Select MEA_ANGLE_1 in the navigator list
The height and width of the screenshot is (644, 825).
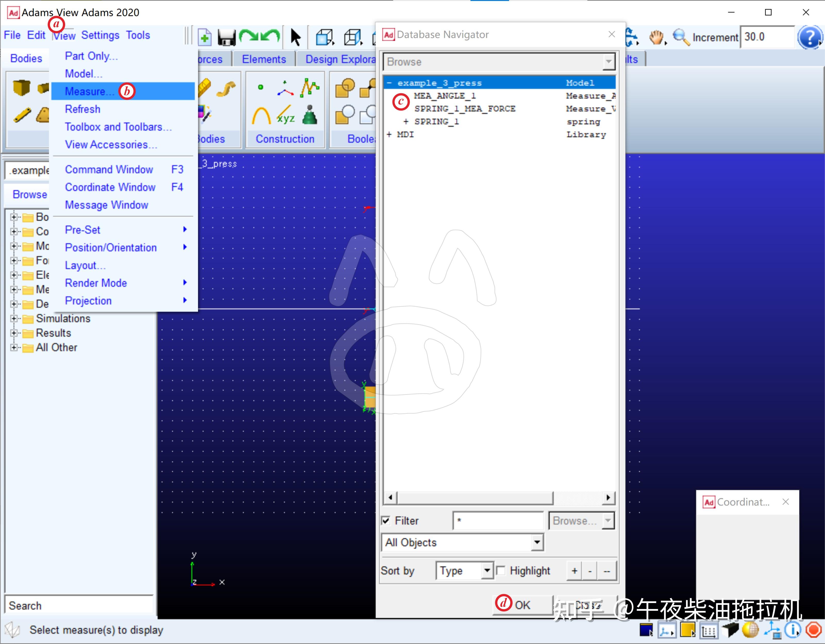pos(445,96)
